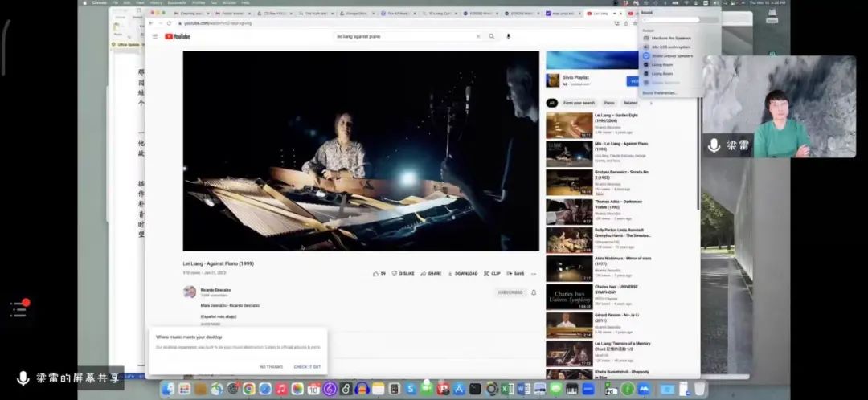Click the YouTube logo to go home

[x=178, y=36]
